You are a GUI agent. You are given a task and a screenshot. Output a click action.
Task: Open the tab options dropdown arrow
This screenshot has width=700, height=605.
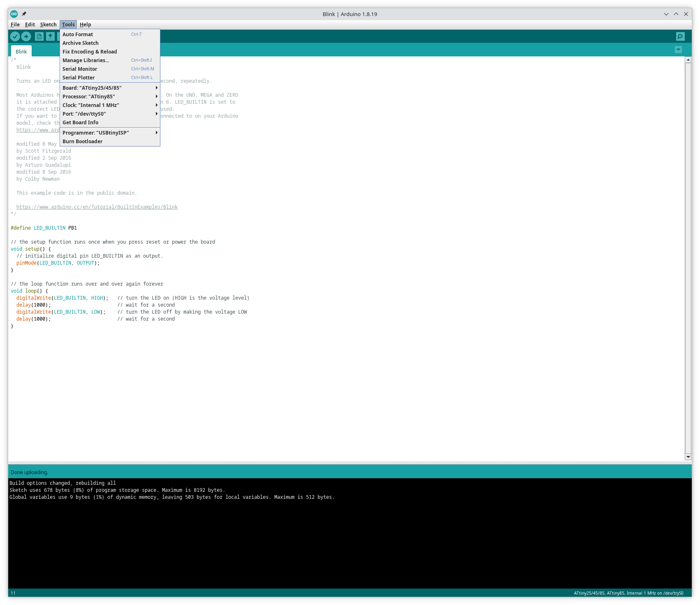pos(678,50)
